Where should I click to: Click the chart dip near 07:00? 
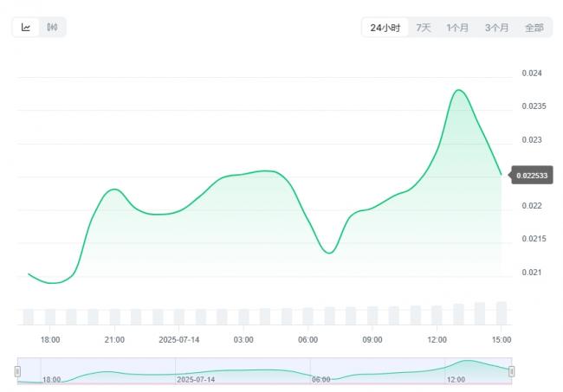[x=329, y=253]
